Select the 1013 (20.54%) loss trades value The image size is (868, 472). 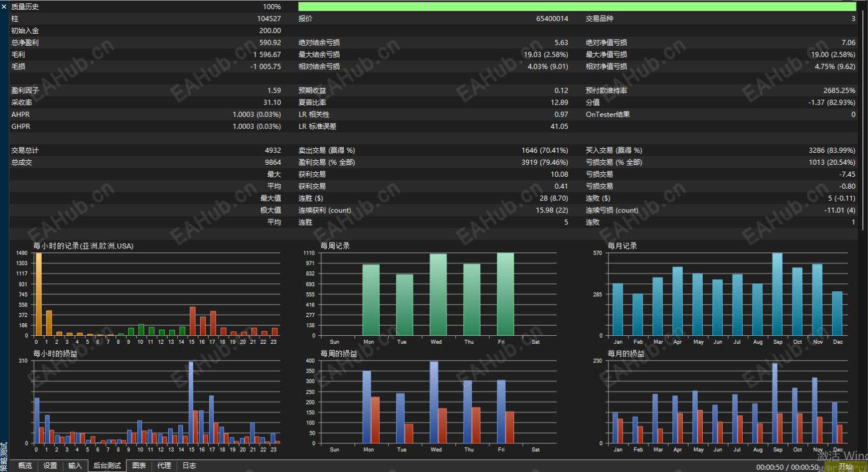(x=832, y=162)
